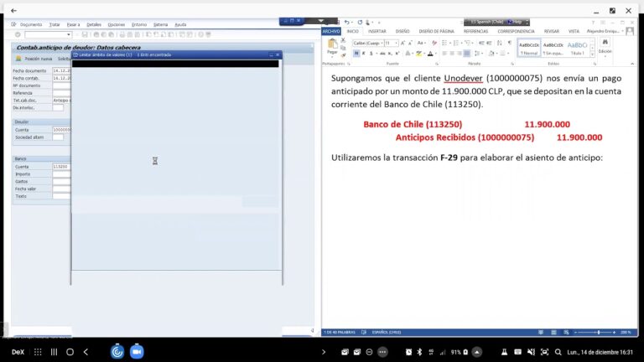Click the Banco Importe input field

(61, 174)
